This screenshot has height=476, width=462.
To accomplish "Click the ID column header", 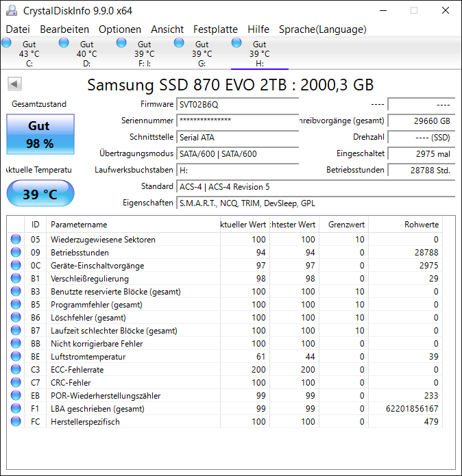I will [35, 225].
